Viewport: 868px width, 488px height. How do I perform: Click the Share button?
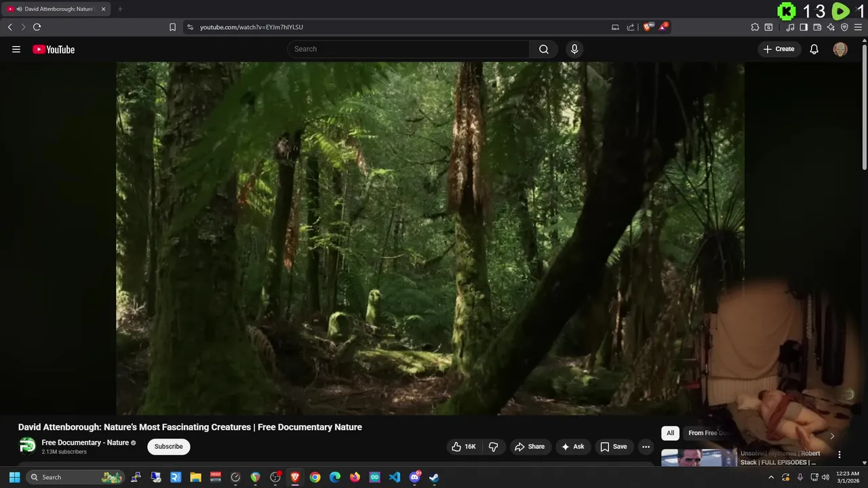tap(530, 447)
